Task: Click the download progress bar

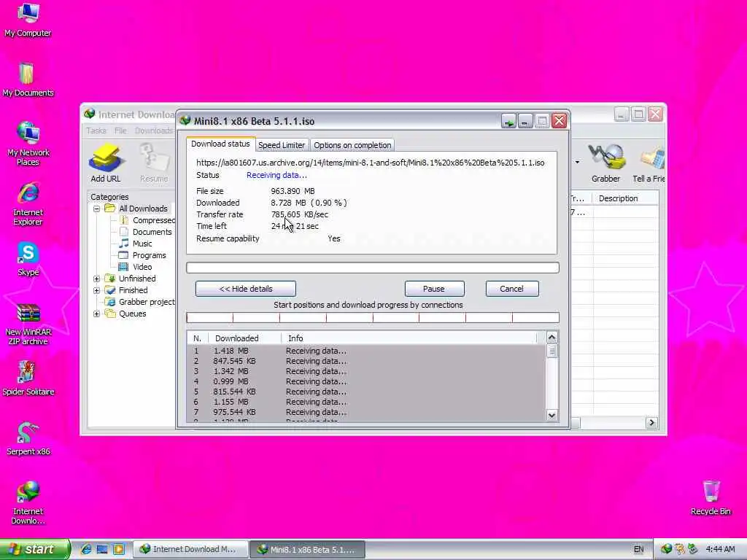Action: [x=373, y=268]
